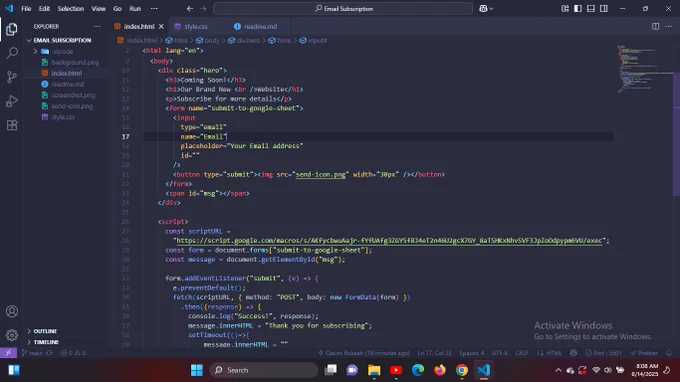Toggle the secondary side bar

[x=604, y=9]
